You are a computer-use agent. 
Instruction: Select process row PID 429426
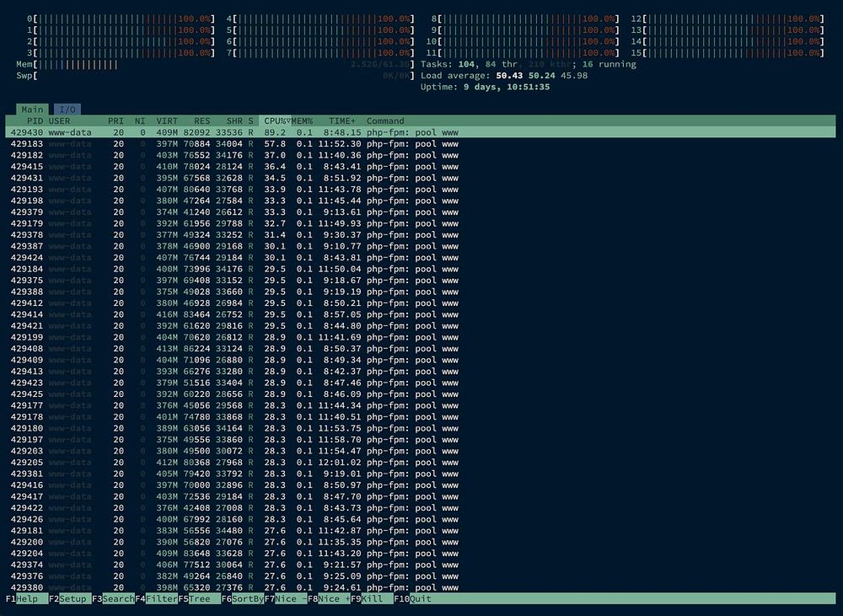point(421,519)
